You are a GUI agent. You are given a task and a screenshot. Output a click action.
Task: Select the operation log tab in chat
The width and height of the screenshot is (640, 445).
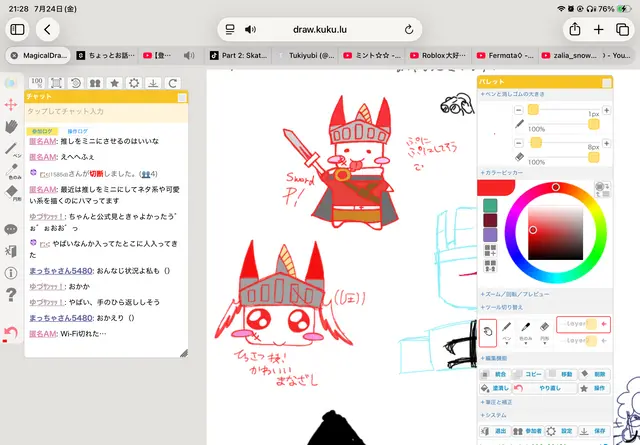[x=77, y=131]
